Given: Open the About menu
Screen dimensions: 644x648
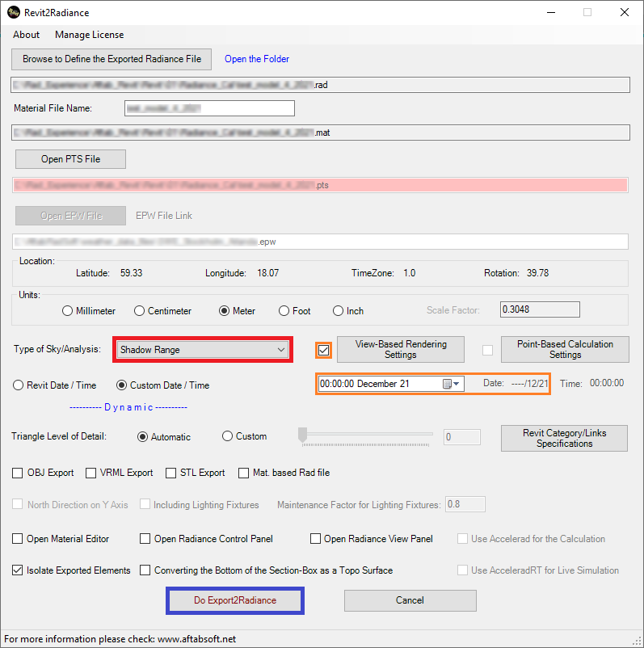Looking at the screenshot, I should 26,35.
